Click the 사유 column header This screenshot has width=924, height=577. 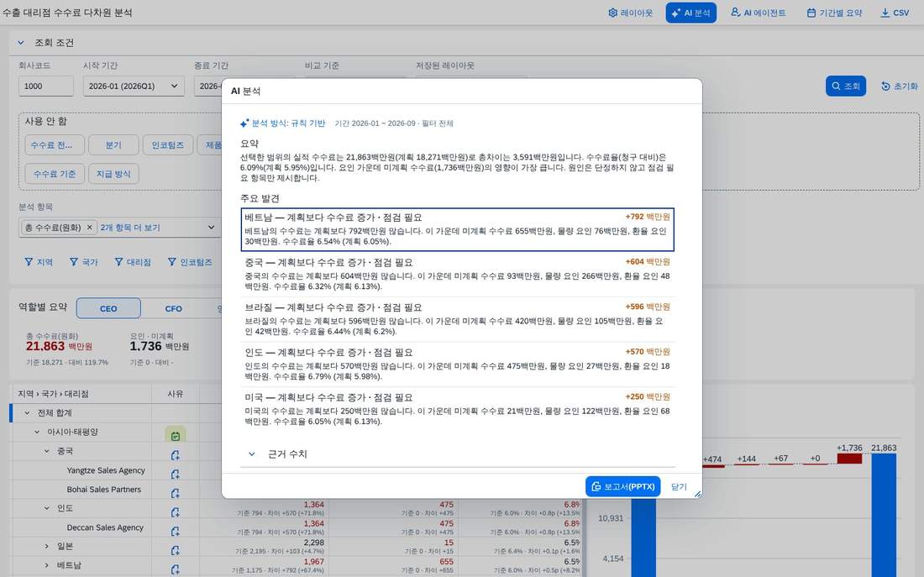tap(176, 394)
